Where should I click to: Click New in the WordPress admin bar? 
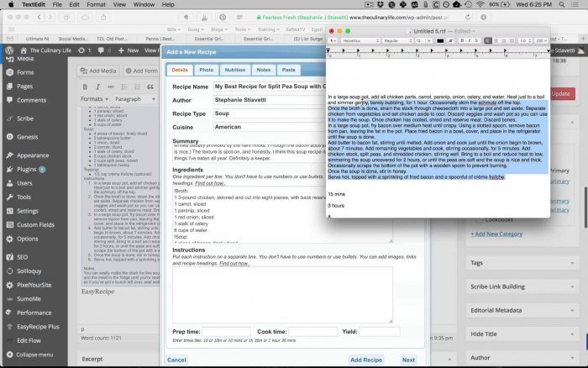pyautogui.click(x=129, y=50)
